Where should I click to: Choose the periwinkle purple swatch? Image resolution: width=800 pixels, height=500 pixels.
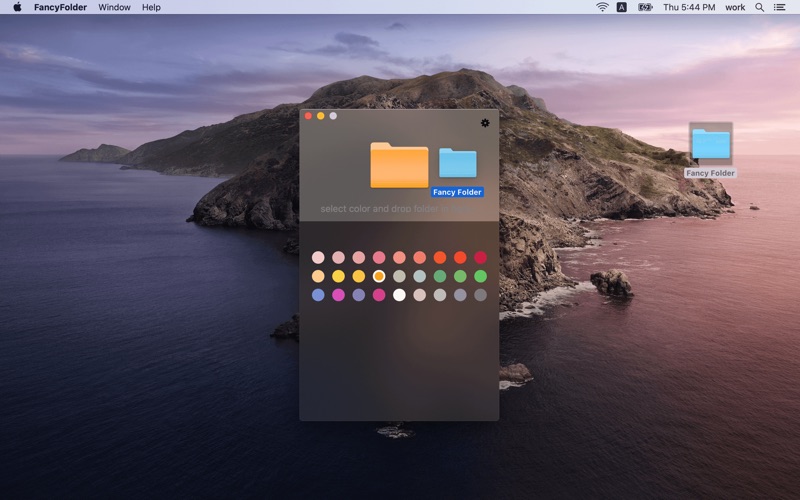pyautogui.click(x=359, y=295)
